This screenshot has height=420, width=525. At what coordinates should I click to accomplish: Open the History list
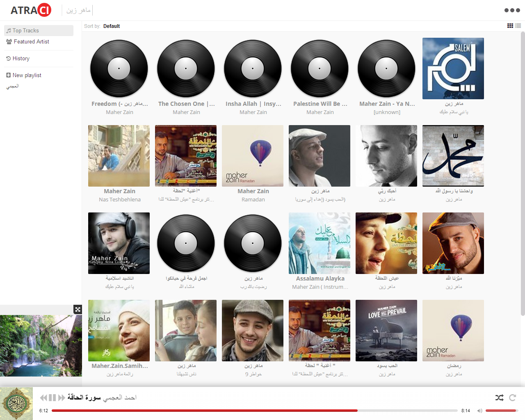[21, 58]
